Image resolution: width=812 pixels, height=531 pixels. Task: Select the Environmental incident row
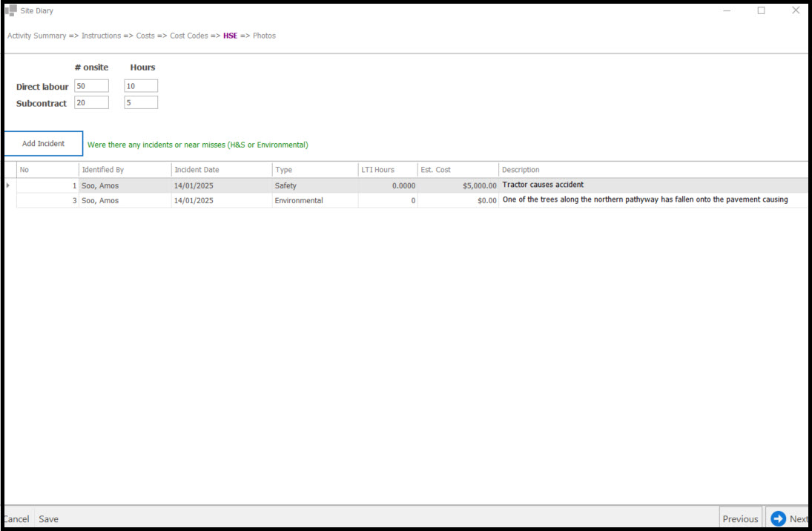pyautogui.click(x=298, y=200)
